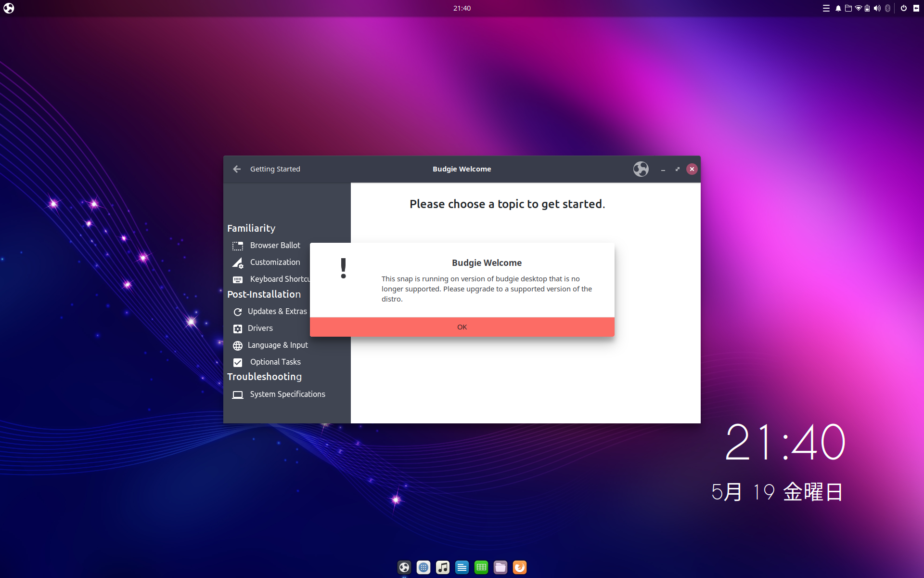Click the top panel clock showing 21:40

click(462, 8)
